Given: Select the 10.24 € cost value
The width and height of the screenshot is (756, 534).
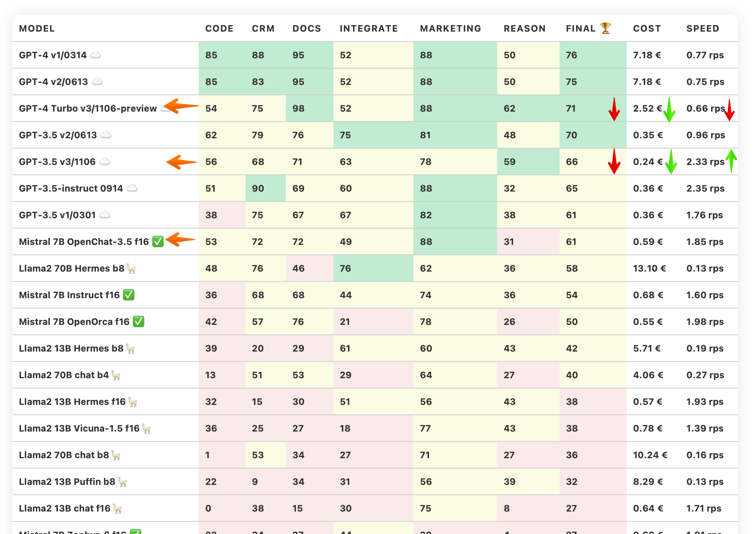Looking at the screenshot, I should pyautogui.click(x=650, y=455).
